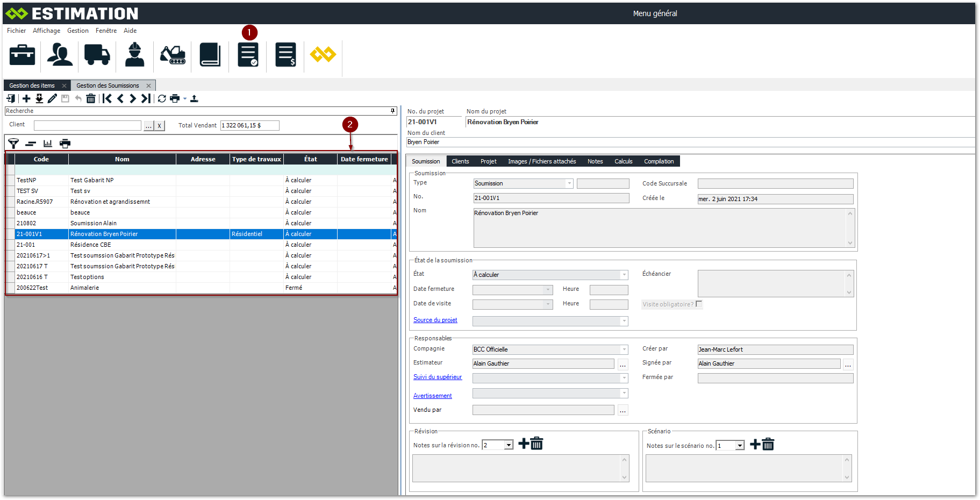Clear filter using the funnel icon
This screenshot has width=980, height=500.
click(13, 144)
